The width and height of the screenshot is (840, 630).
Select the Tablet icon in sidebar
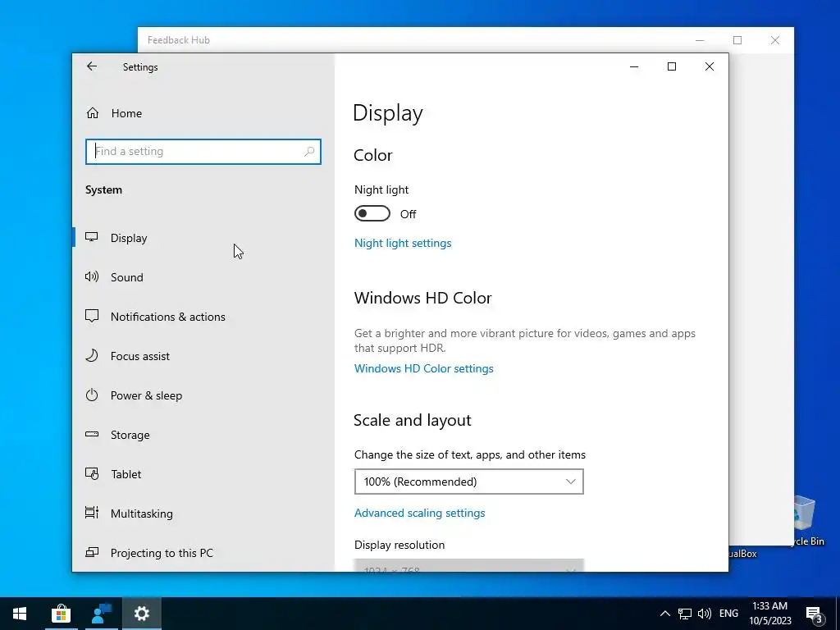(92, 474)
